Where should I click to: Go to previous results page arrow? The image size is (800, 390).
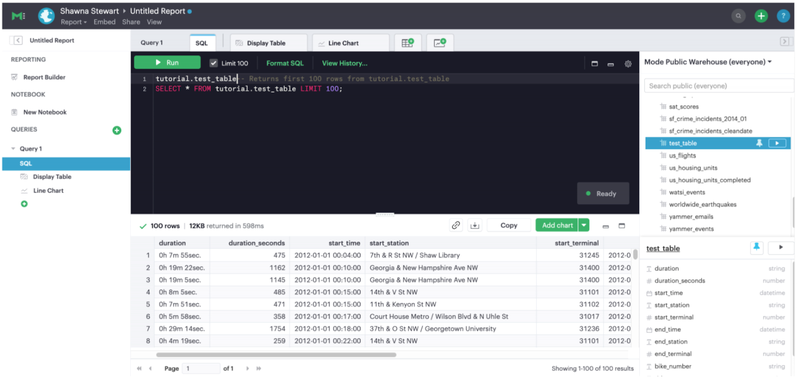click(150, 369)
